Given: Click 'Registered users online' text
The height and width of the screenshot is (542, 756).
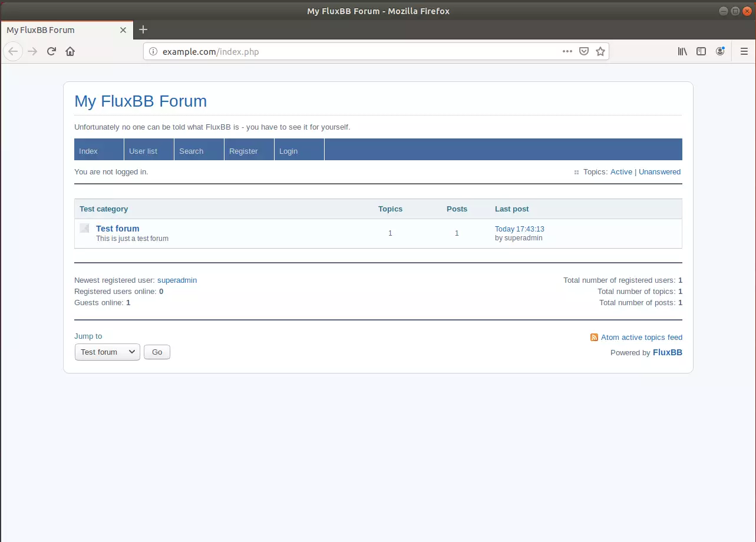Looking at the screenshot, I should point(115,292).
